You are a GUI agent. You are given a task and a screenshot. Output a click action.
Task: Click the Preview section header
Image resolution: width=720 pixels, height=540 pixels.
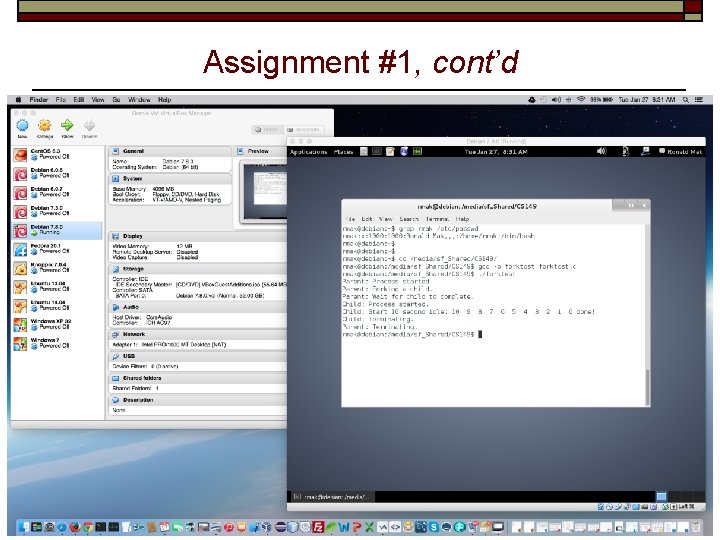[261, 151]
